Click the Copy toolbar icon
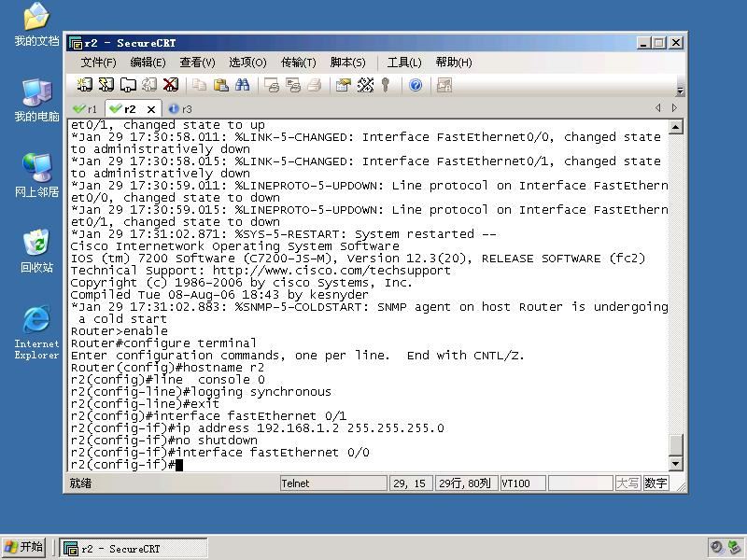The image size is (747, 560). [x=199, y=85]
